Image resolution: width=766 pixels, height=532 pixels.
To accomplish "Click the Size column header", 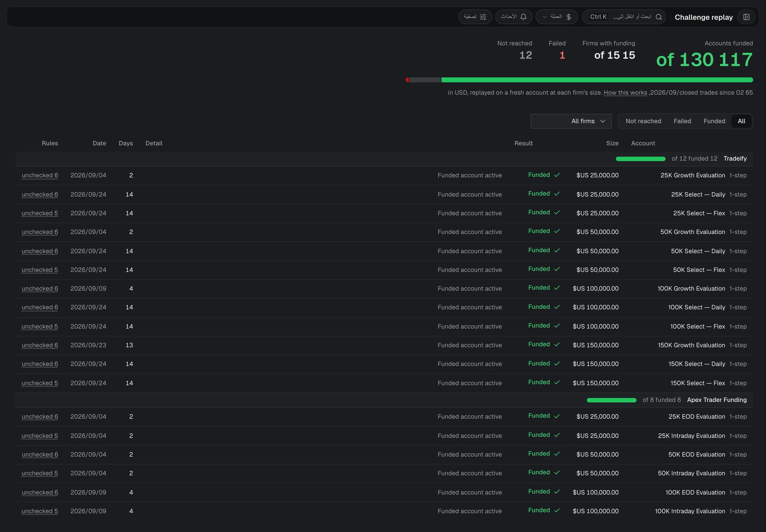I will pyautogui.click(x=612, y=143).
